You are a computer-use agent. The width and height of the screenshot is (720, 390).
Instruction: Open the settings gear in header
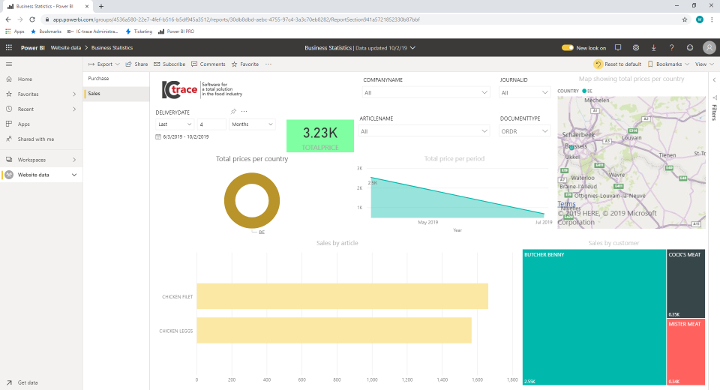click(x=636, y=48)
